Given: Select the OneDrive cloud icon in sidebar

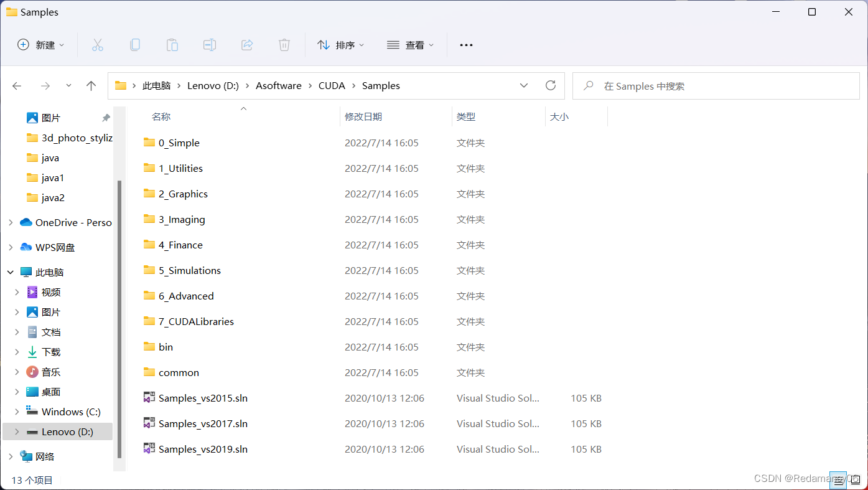Looking at the screenshot, I should point(26,222).
